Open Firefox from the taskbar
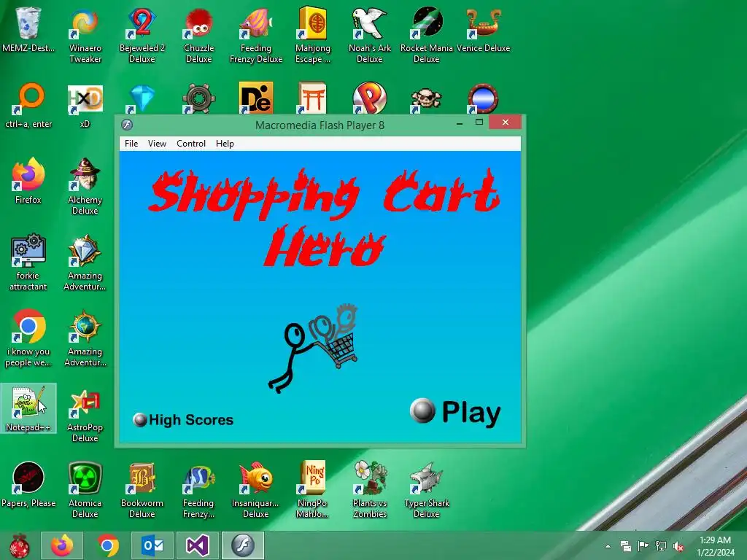747x560 pixels. [x=62, y=545]
